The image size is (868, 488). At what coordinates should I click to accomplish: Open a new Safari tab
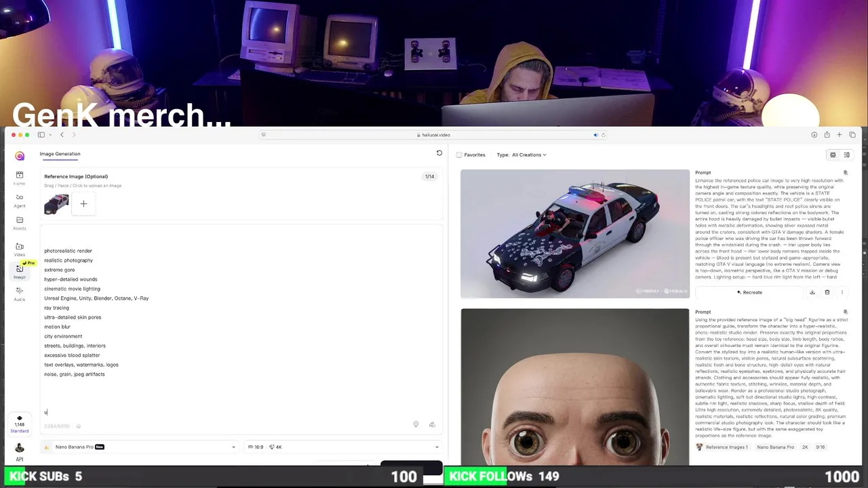click(x=839, y=135)
